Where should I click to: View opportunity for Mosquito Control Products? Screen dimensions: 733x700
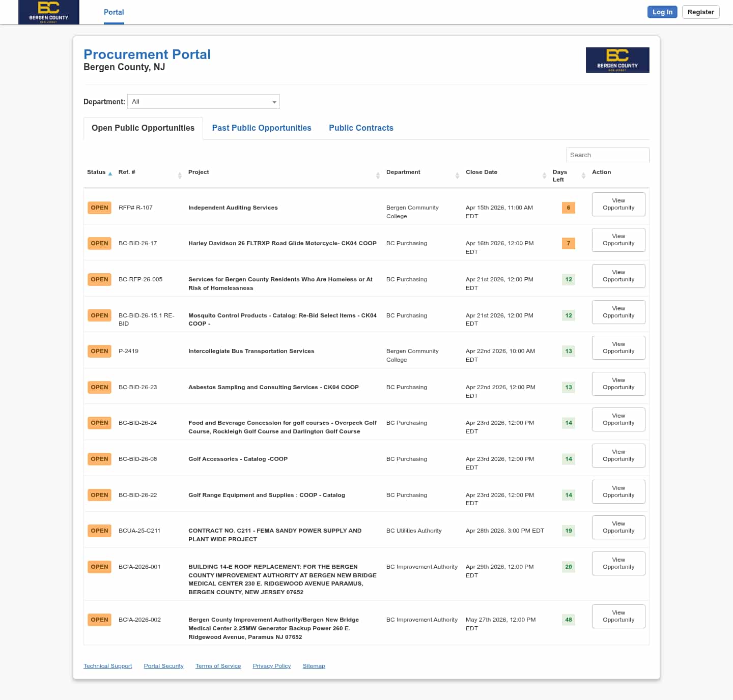pyautogui.click(x=618, y=312)
